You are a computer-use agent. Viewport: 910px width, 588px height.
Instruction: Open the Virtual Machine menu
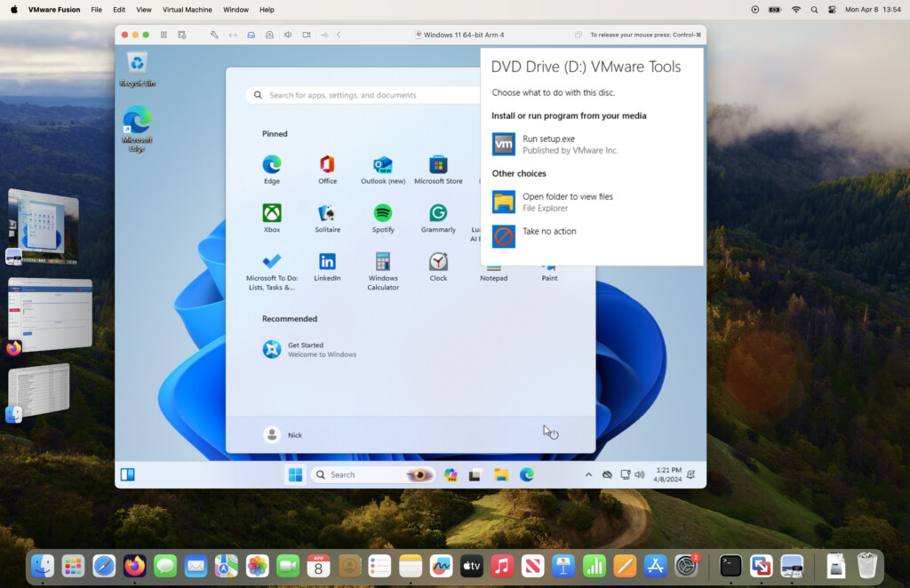tap(187, 10)
